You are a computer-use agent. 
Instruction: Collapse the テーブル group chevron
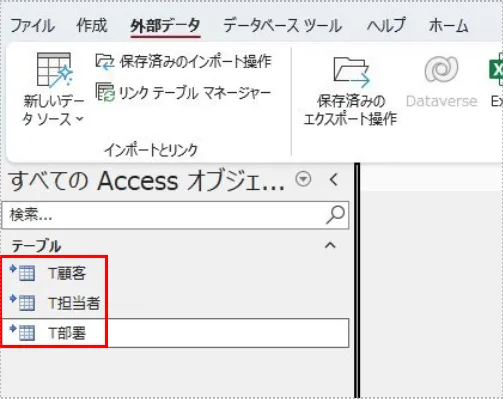point(330,246)
